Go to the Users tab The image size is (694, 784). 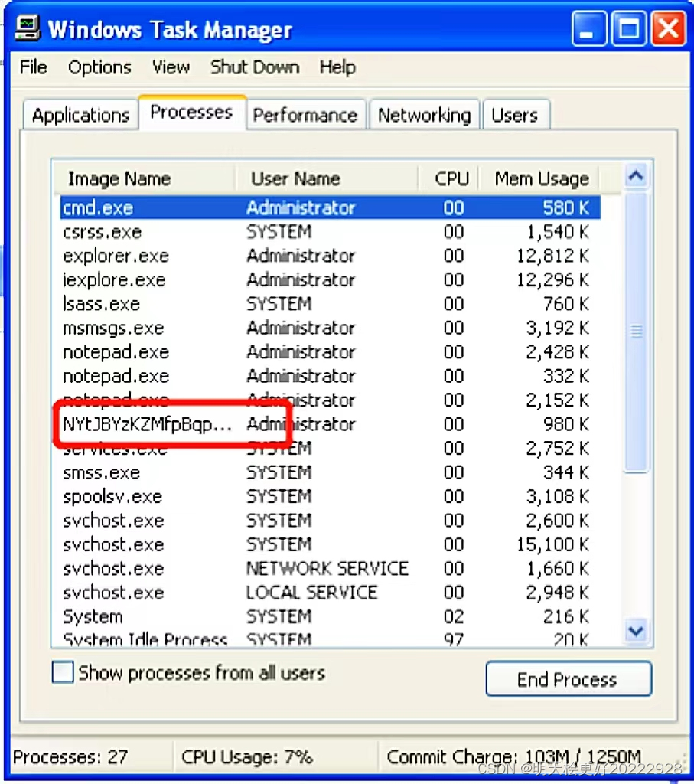(x=515, y=115)
